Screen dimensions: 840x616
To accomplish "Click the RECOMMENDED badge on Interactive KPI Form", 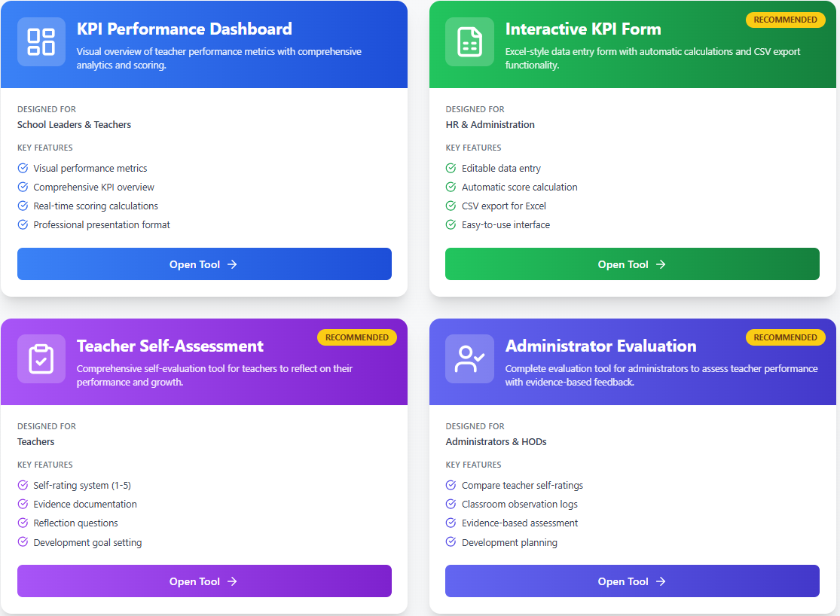I will [785, 20].
